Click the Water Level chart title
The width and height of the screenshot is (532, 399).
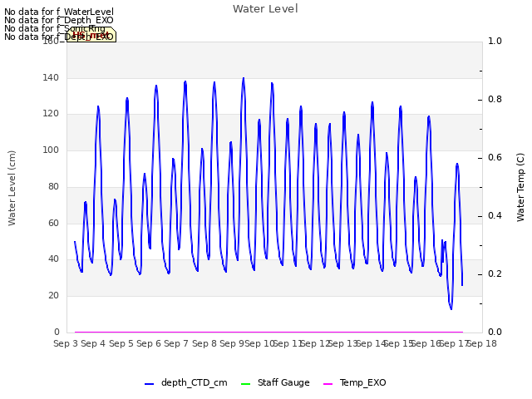265,9
